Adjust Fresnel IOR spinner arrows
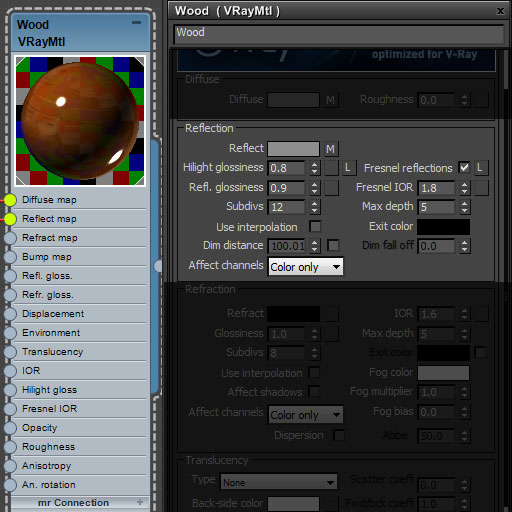This screenshot has width=512, height=512. click(464, 188)
